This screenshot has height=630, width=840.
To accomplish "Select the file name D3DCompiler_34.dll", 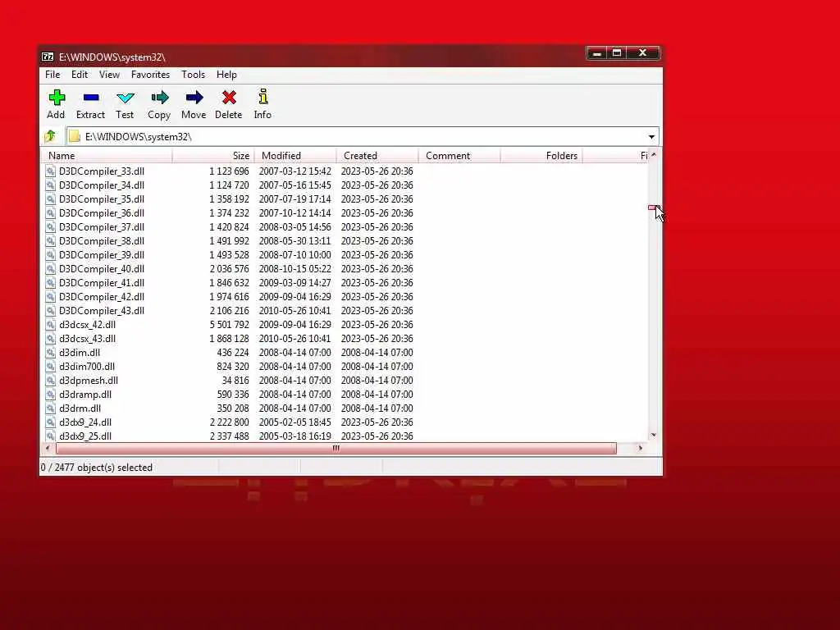I will 101,185.
